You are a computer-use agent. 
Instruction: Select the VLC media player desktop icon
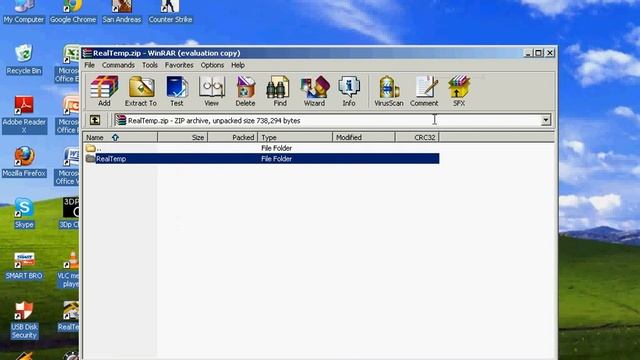point(69,269)
